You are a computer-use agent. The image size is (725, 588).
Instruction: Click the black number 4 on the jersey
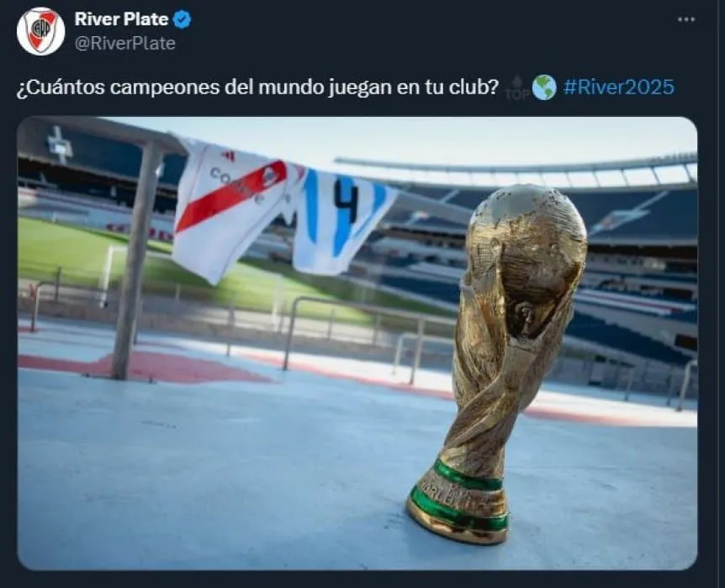pos(347,200)
